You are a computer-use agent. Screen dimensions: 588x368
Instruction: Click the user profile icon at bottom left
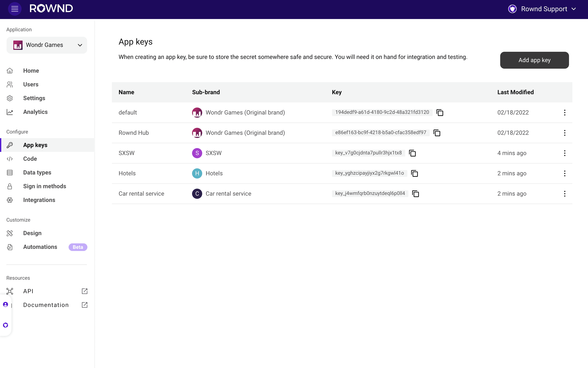[5, 304]
